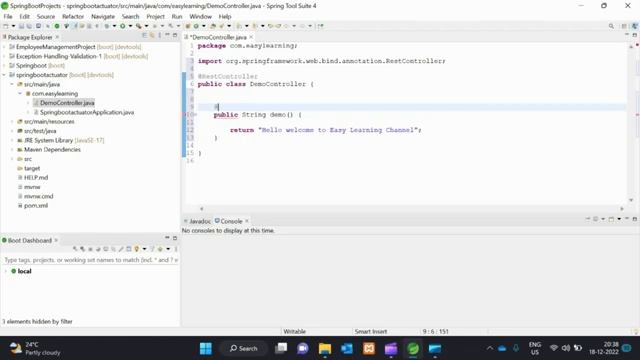Maximize the Package Explorer view
Screen dimensions: 640x360
[175, 36]
